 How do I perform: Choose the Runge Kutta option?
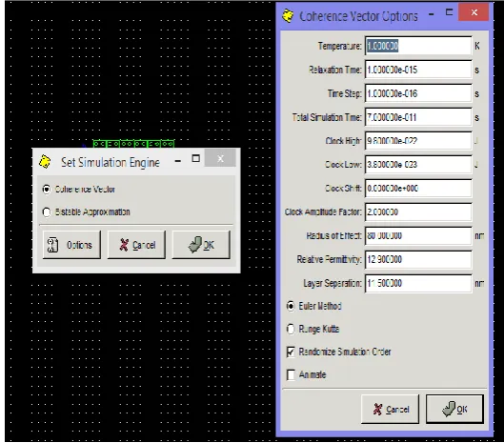tap(291, 330)
